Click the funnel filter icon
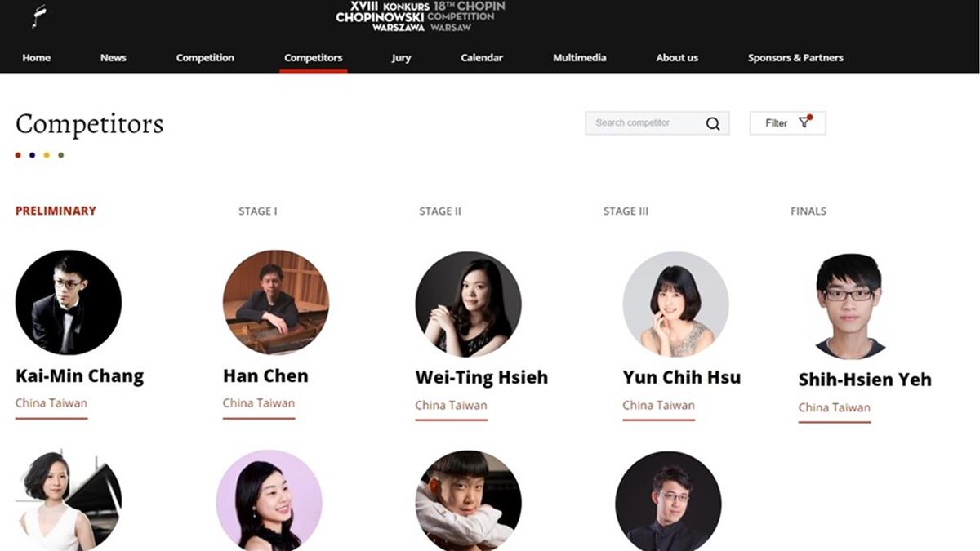 805,122
